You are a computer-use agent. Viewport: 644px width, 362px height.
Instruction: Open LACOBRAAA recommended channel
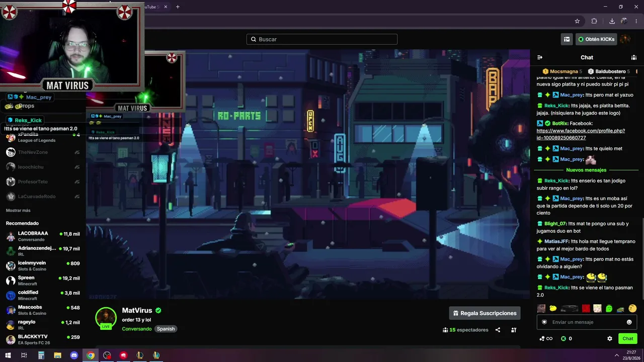click(43, 236)
